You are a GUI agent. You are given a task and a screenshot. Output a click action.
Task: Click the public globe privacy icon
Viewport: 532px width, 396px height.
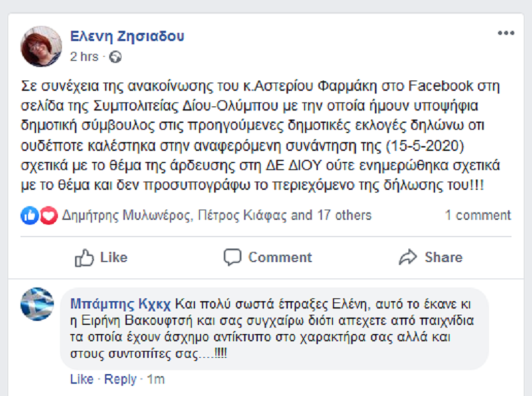click(115, 57)
